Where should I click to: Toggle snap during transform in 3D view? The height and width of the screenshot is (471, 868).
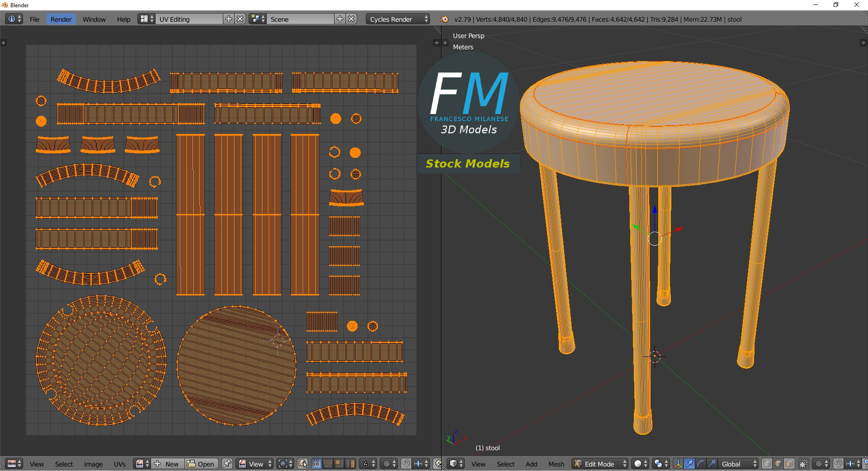pos(838,464)
